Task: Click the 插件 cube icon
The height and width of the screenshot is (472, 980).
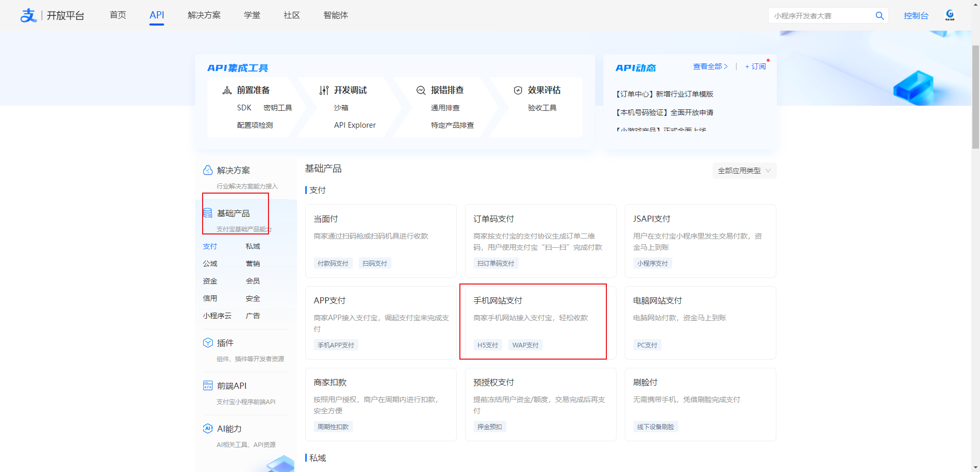Action: [x=208, y=343]
